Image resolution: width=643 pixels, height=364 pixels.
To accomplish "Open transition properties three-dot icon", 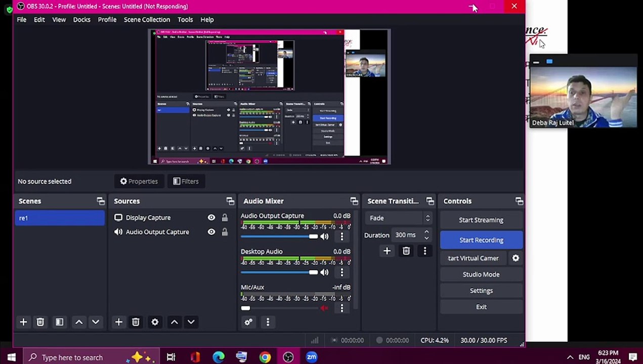I will click(x=425, y=251).
